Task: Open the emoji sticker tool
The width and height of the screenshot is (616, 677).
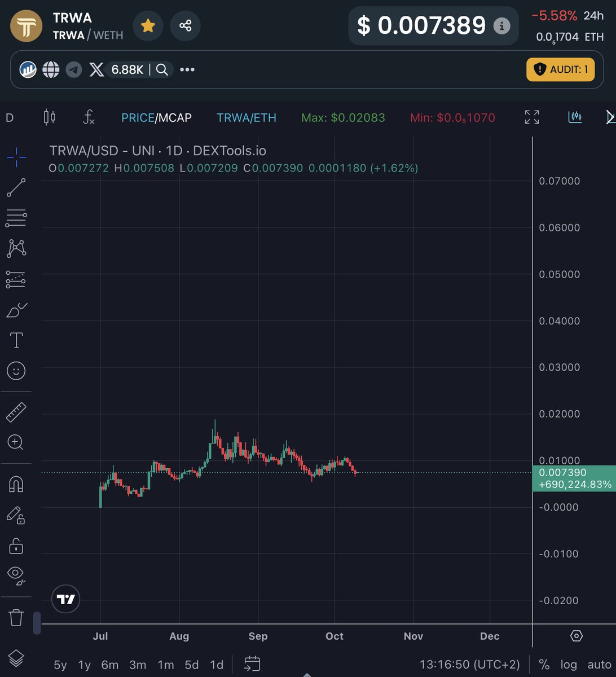Action: (x=16, y=371)
